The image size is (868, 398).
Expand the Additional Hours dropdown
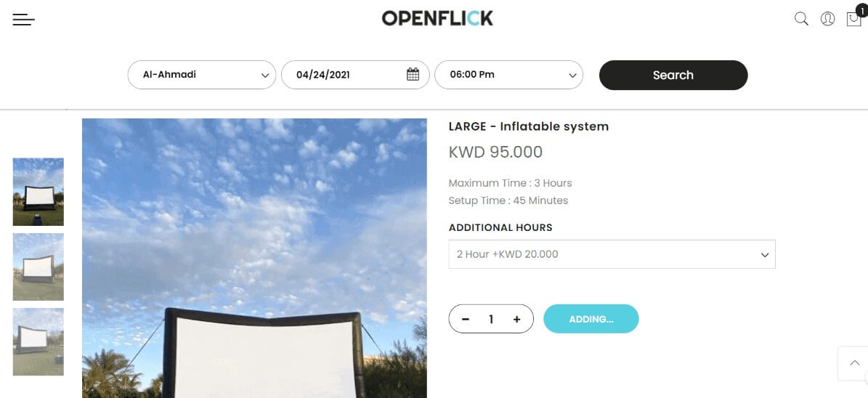point(612,254)
